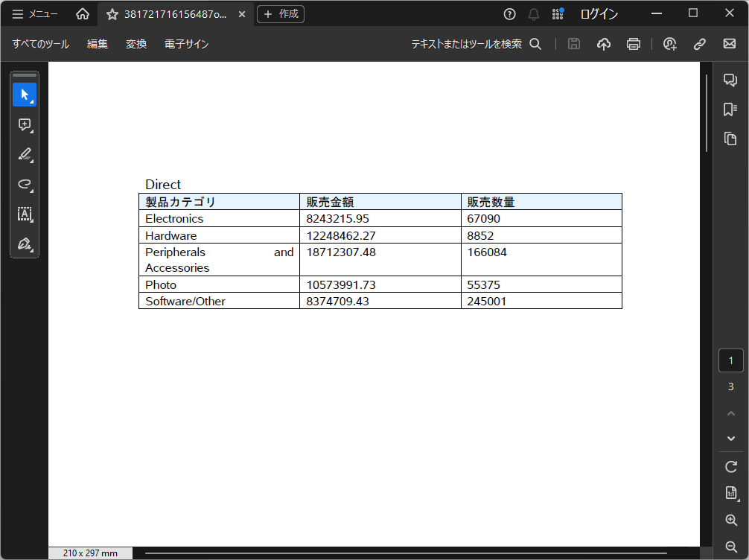The image size is (749, 560).
Task: Open the page display options icon
Action: pyautogui.click(x=731, y=493)
